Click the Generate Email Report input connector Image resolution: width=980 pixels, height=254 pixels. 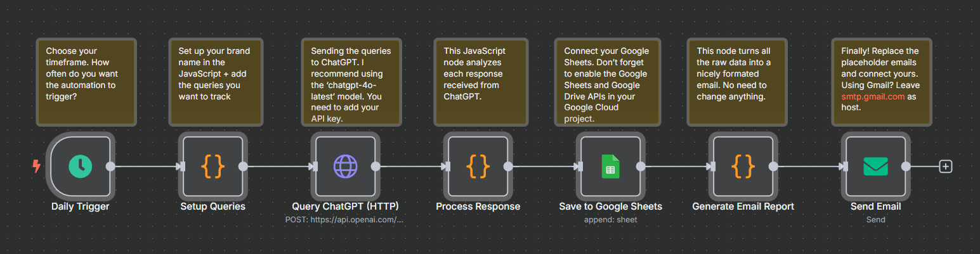pyautogui.click(x=712, y=167)
